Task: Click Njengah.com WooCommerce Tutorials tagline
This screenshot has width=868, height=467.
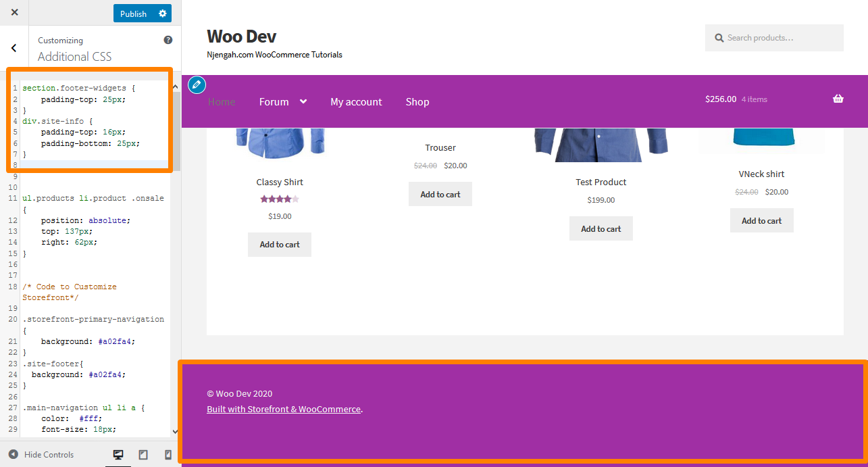Action: (274, 55)
